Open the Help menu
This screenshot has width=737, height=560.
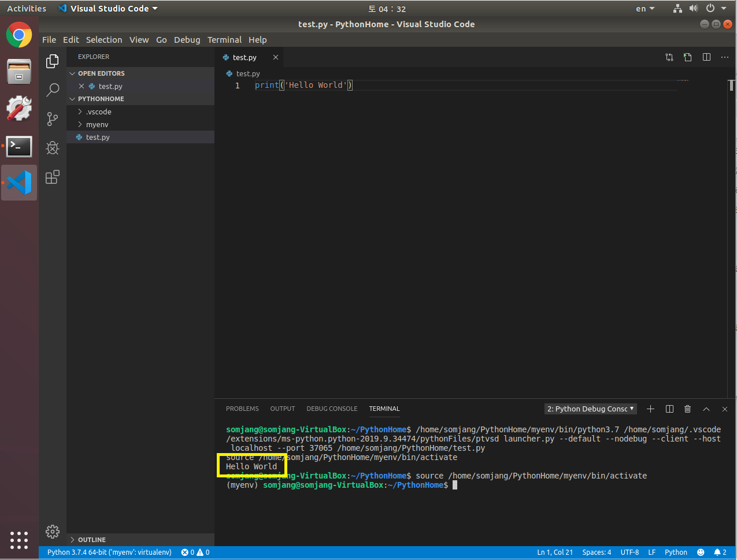258,40
